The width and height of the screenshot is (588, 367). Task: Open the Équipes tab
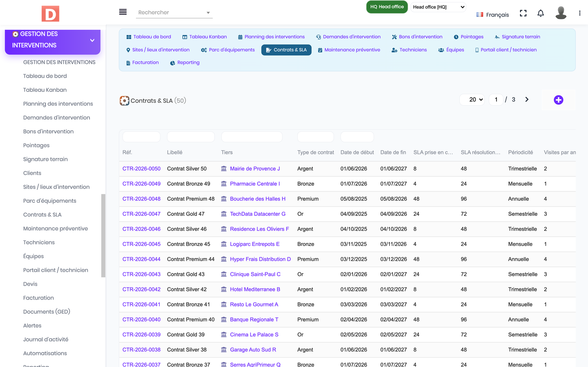[451, 50]
